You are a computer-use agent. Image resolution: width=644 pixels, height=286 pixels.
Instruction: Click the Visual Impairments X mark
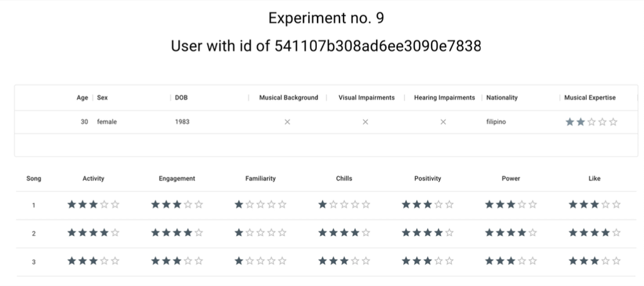pos(365,122)
